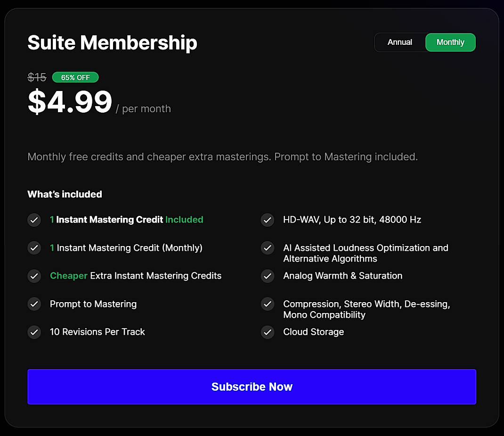Click 'Cloud Storage' feature text
This screenshot has width=504, height=436.
(313, 332)
